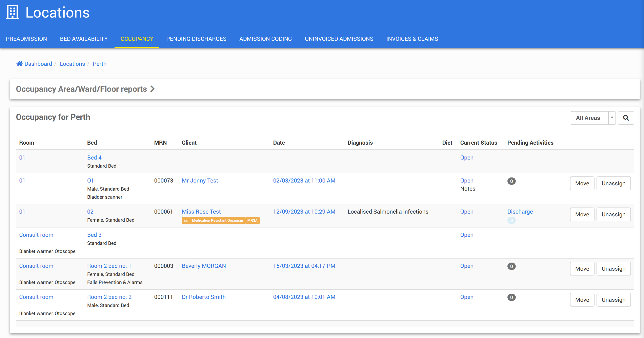This screenshot has width=644, height=338.
Task: Click pending activities badge for Dr Roberto Smith
Action: (511, 297)
